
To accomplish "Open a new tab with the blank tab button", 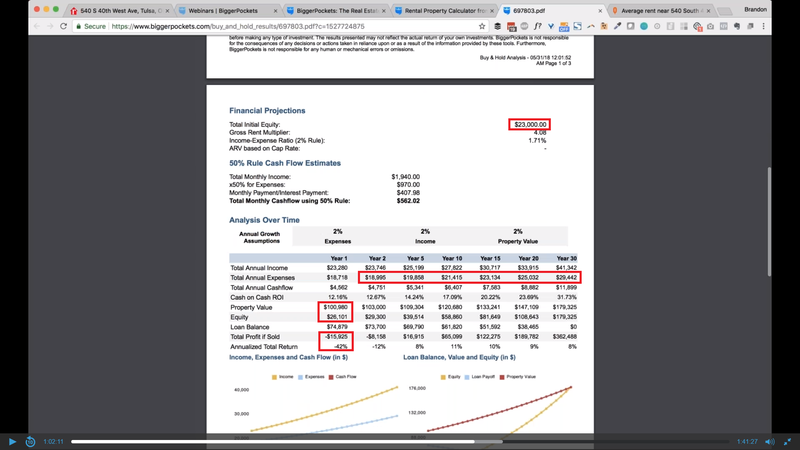I will (724, 11).
